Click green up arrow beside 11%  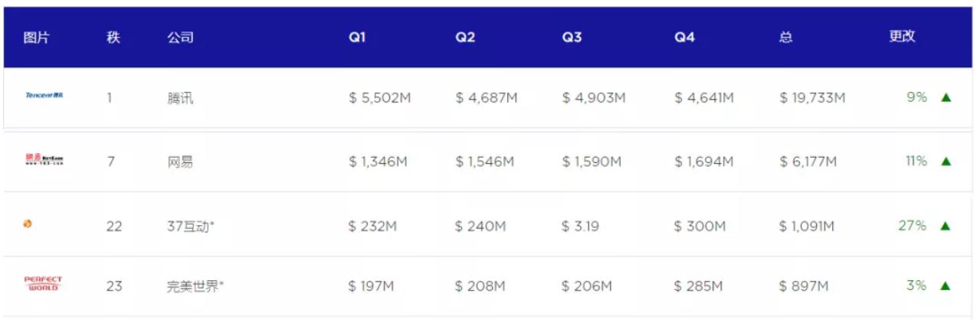(946, 161)
